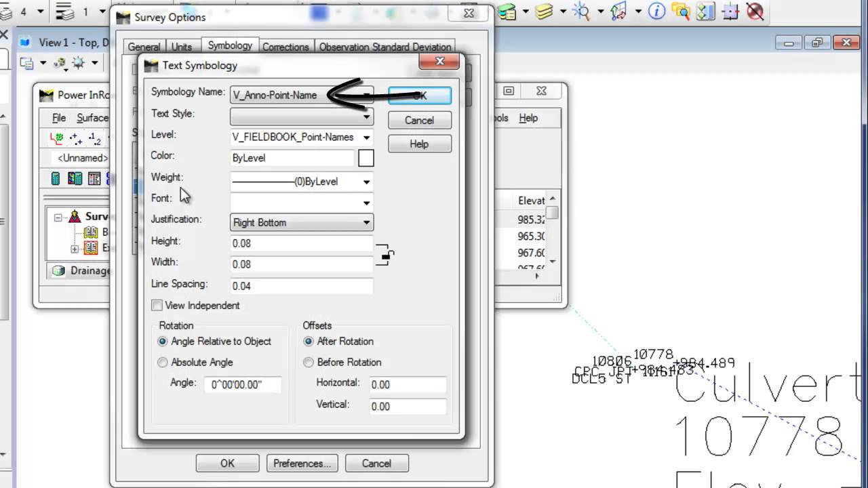Open the Surface menu in Power InRoads
This screenshot has height=488, width=868.
(92, 118)
